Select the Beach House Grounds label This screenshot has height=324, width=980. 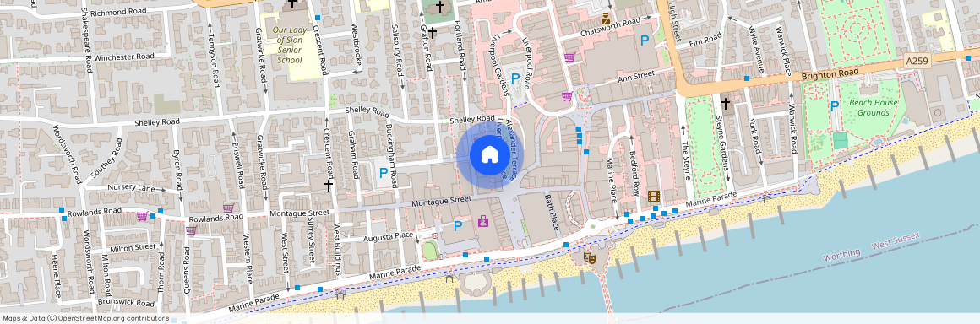click(x=873, y=107)
